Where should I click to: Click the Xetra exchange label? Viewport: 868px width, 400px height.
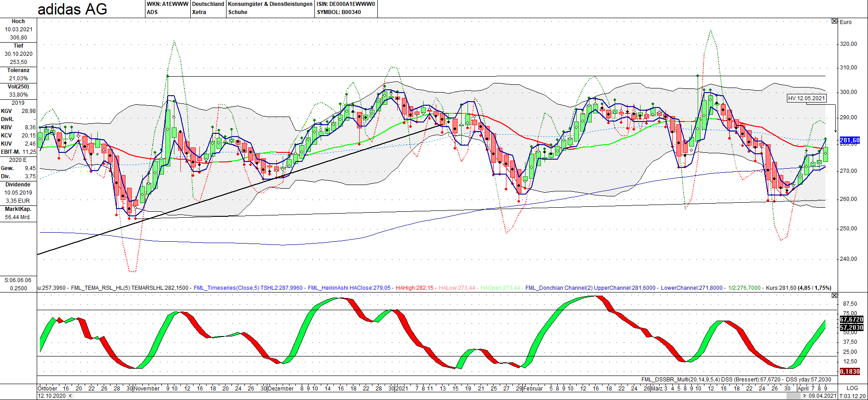click(199, 12)
